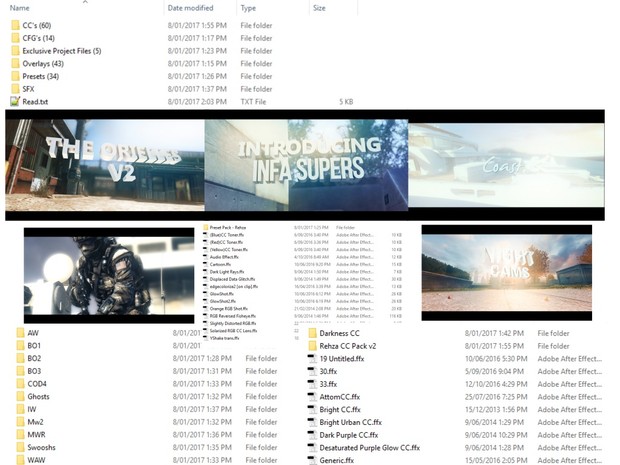Select the Displaced Data Glitch.ffx file
Viewport: 620px width, 465px height.
tap(232, 279)
